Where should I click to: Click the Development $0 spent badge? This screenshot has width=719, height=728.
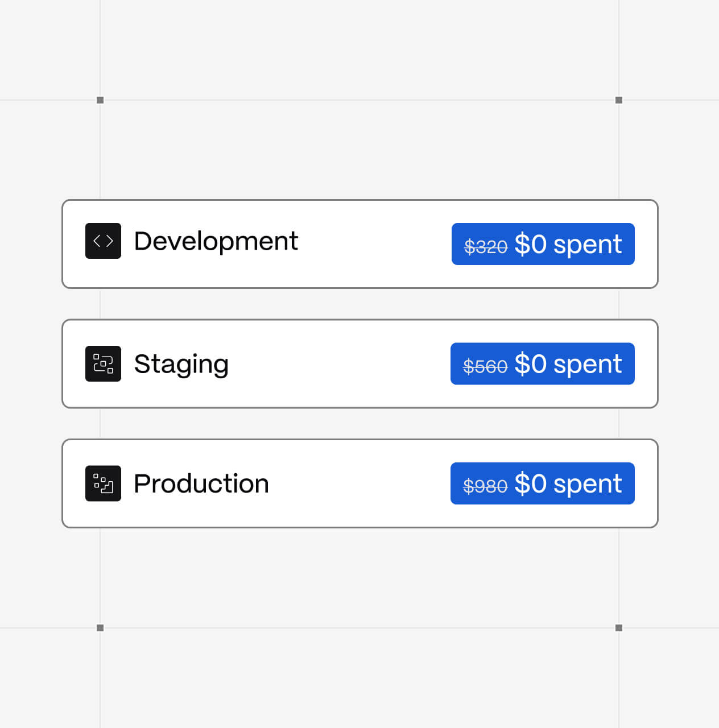coord(543,244)
